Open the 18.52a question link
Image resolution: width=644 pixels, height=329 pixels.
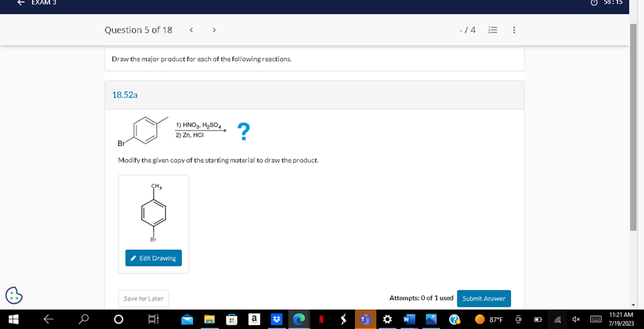coord(125,95)
